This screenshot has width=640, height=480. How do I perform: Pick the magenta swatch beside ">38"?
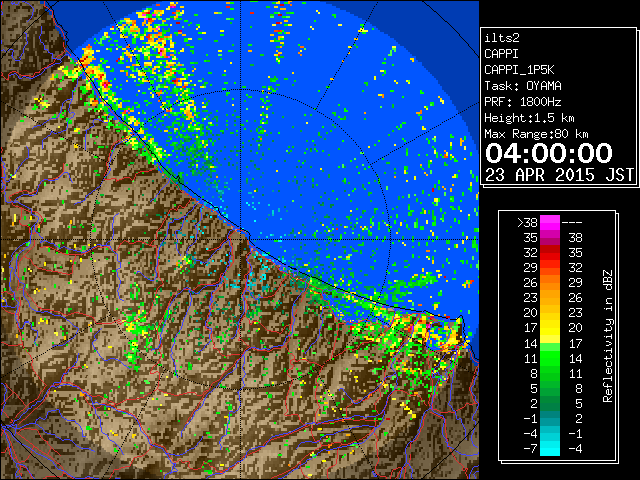coord(550,223)
